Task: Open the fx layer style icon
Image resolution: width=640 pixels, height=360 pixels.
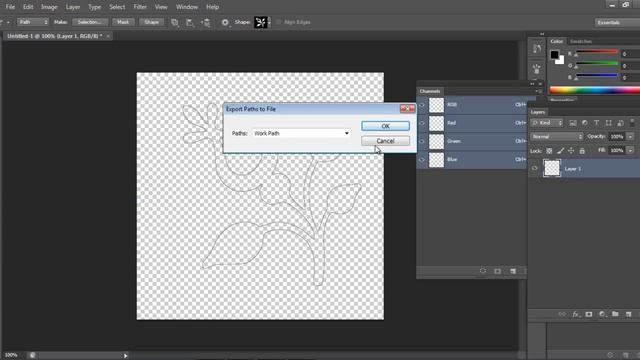Action: click(576, 314)
